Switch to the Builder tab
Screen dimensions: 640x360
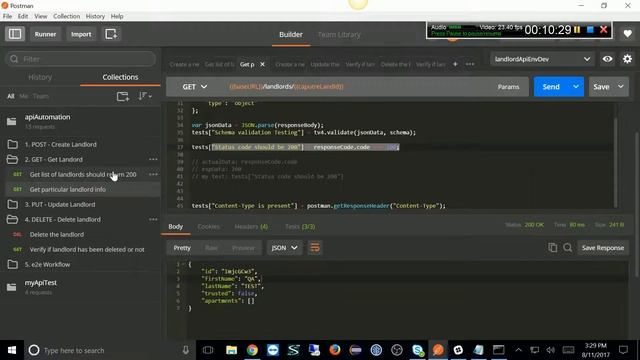291,35
